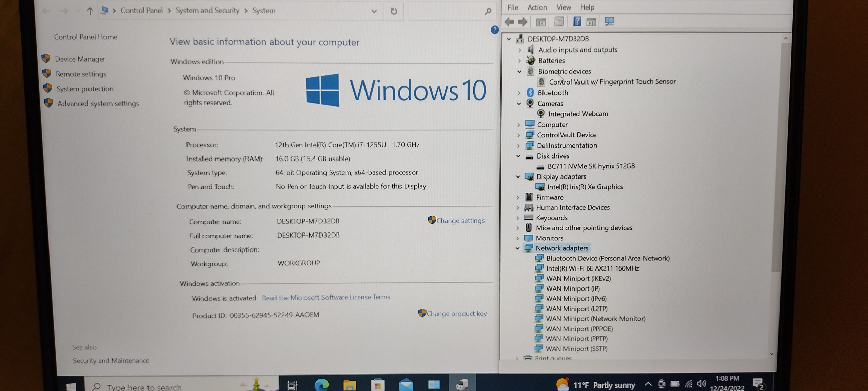Collapse the Cameras category
Viewport: 868px width, 391px height.
tap(519, 104)
